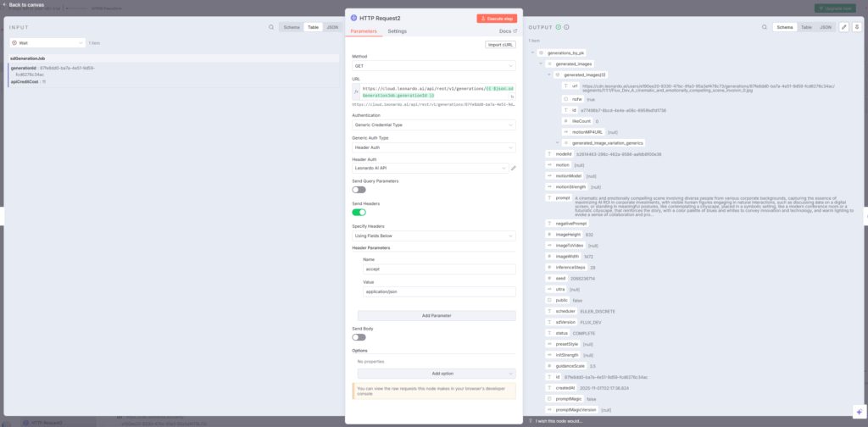Open the Specify Headers dropdown
This screenshot has height=427, width=868.
(x=433, y=235)
